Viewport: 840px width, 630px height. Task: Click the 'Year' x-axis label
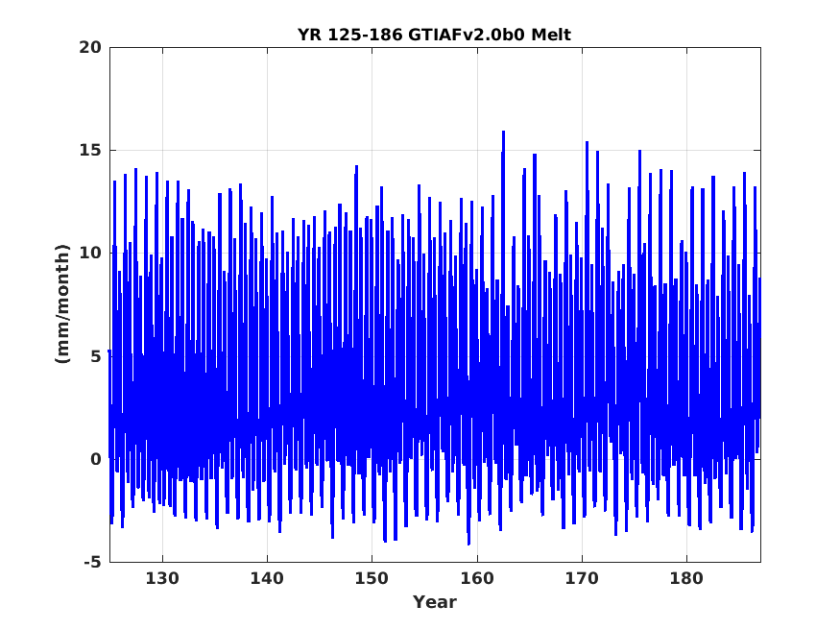[x=435, y=601]
